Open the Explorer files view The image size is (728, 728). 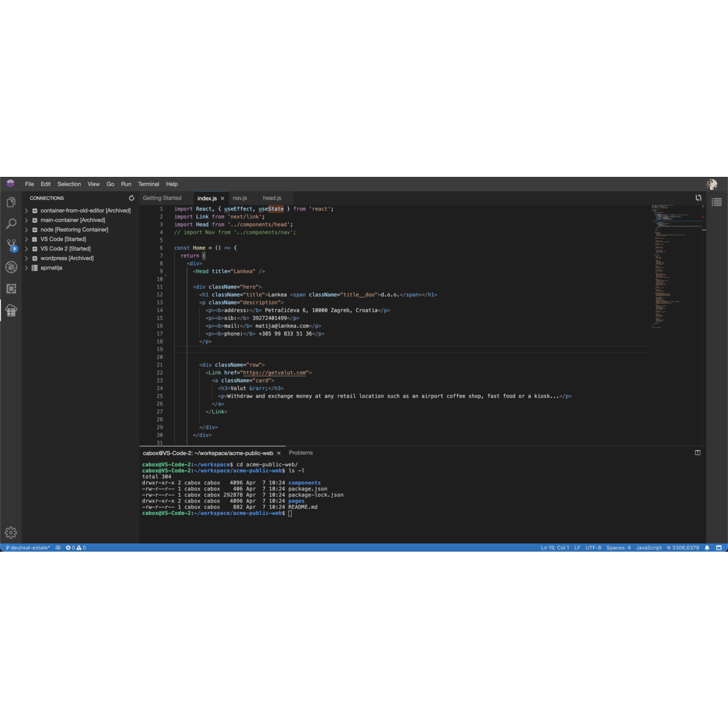coord(11,202)
